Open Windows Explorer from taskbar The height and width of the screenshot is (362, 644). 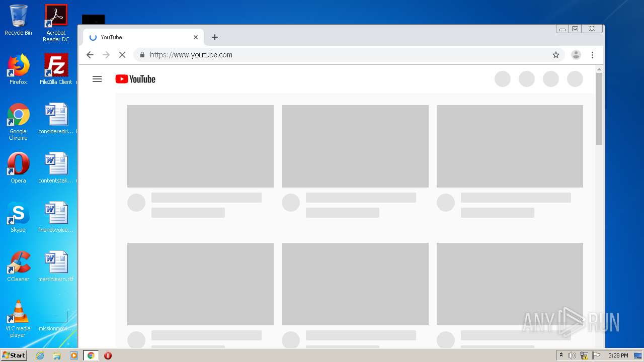coord(57,355)
